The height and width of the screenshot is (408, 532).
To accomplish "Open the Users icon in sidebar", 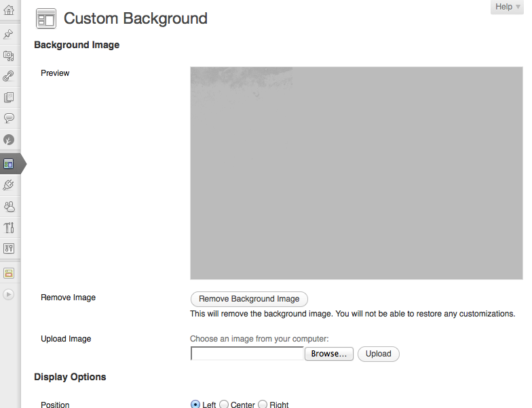I will click(x=9, y=206).
